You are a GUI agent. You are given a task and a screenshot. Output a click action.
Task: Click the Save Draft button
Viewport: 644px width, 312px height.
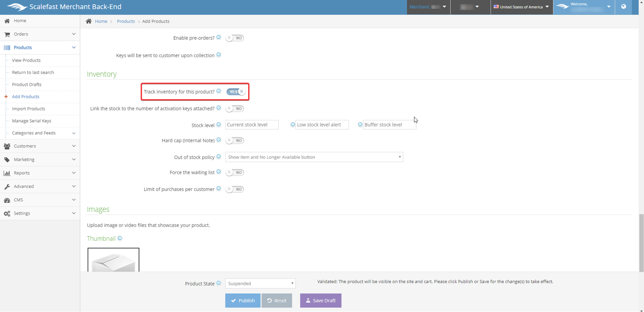point(321,300)
